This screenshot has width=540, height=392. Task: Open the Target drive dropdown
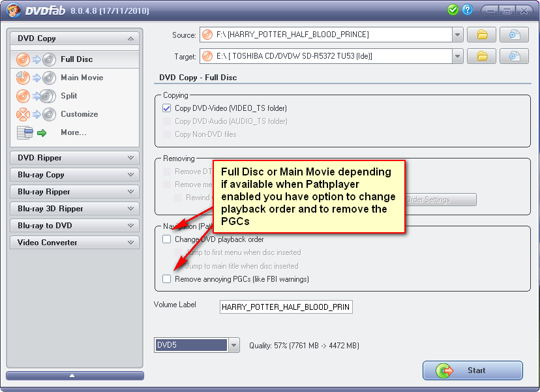tap(457, 56)
